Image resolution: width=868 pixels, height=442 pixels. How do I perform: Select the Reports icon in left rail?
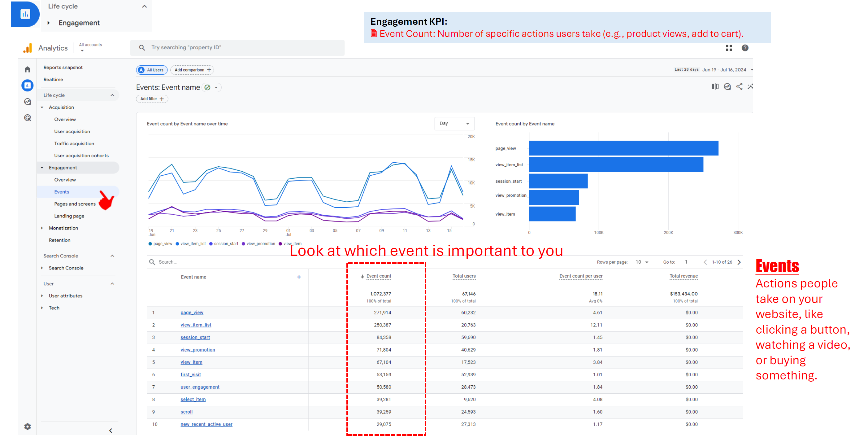[x=28, y=85]
